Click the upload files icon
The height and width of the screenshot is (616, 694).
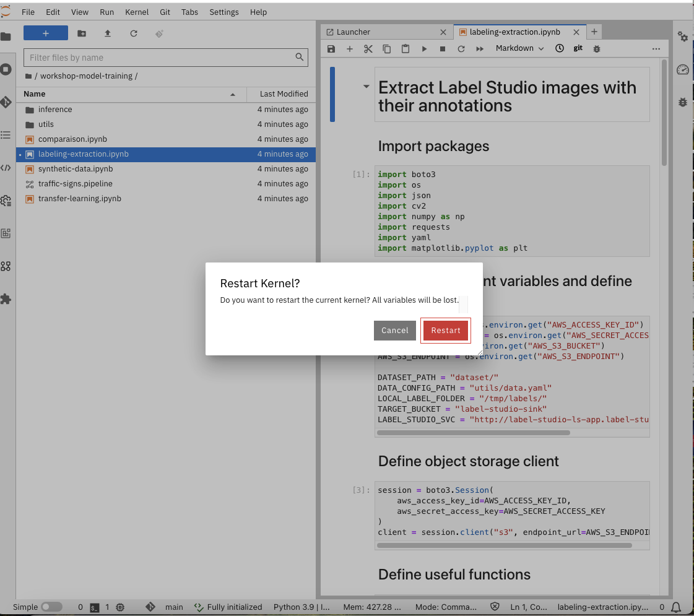pos(108,33)
